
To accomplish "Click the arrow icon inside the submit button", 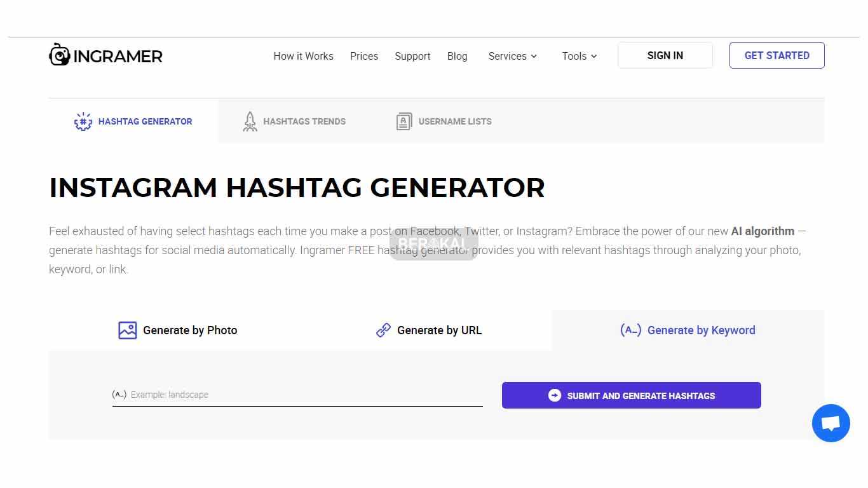I will tap(554, 395).
